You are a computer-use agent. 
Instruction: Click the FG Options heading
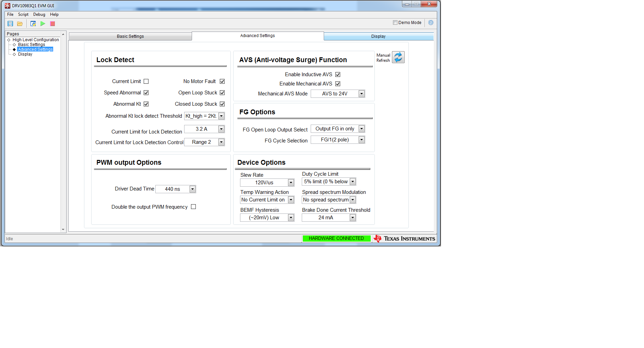pos(257,112)
